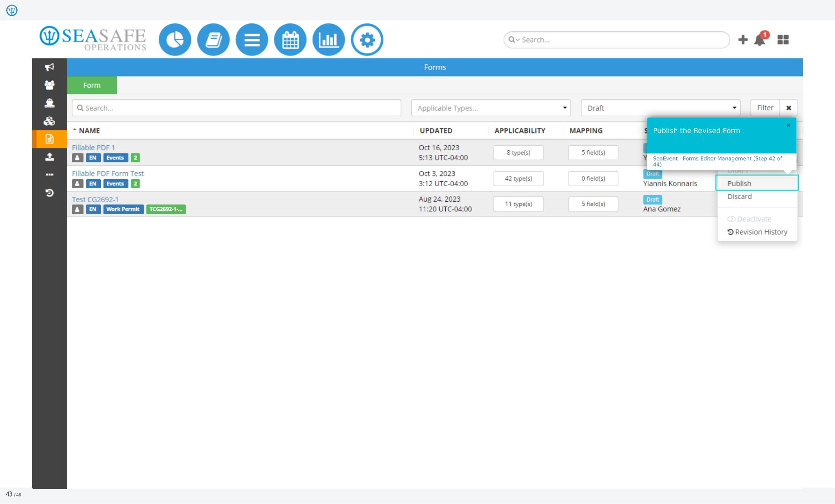Sort by the NAME column header

click(x=89, y=131)
